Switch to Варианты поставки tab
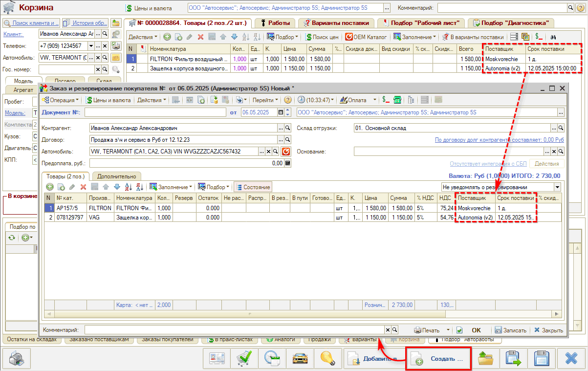The image size is (588, 371). 336,23
